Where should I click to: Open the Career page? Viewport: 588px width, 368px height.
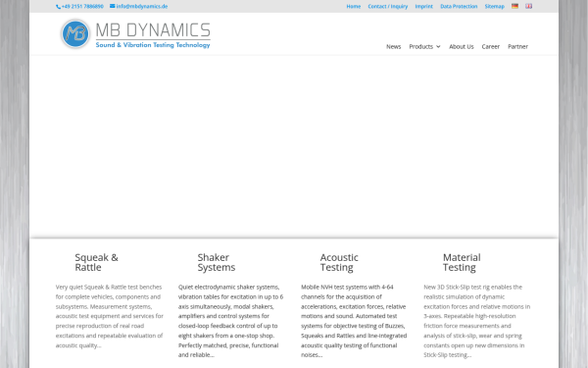click(x=491, y=46)
